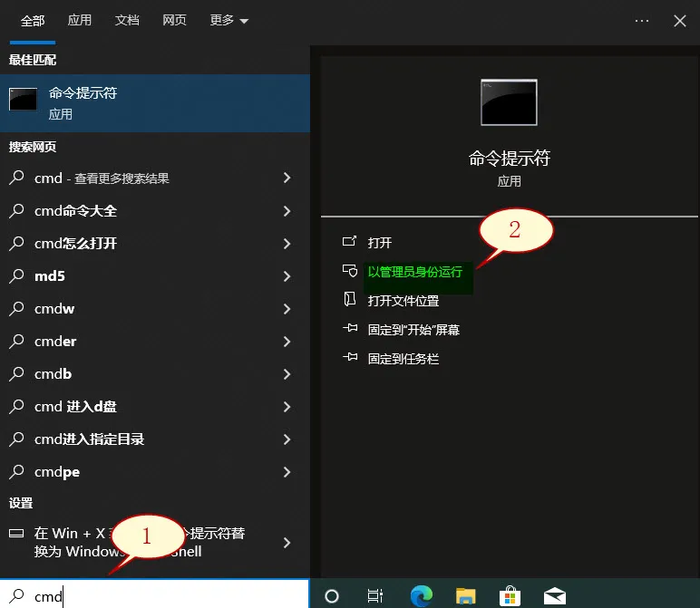Pin Command Prompt via 固定到任务栏
This screenshot has width=700, height=608.
[x=403, y=359]
